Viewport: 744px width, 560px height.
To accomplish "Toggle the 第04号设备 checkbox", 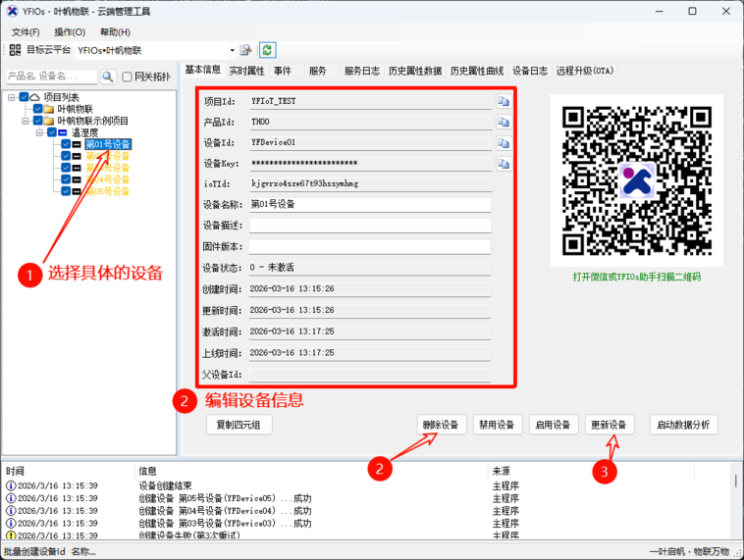I will click(x=66, y=179).
